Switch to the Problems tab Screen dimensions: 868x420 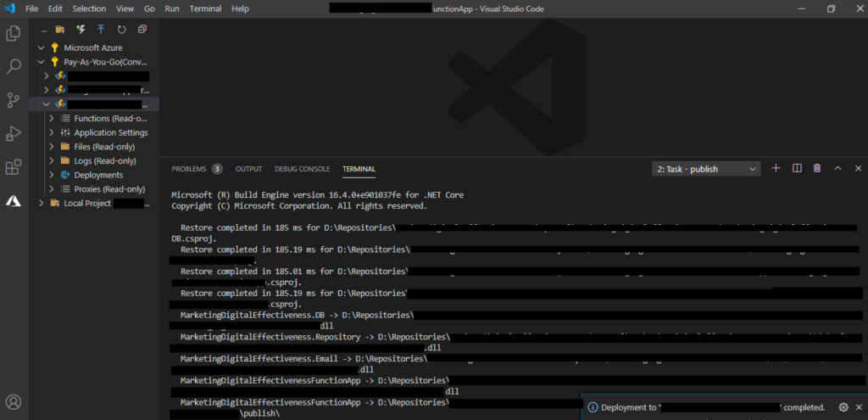click(189, 169)
